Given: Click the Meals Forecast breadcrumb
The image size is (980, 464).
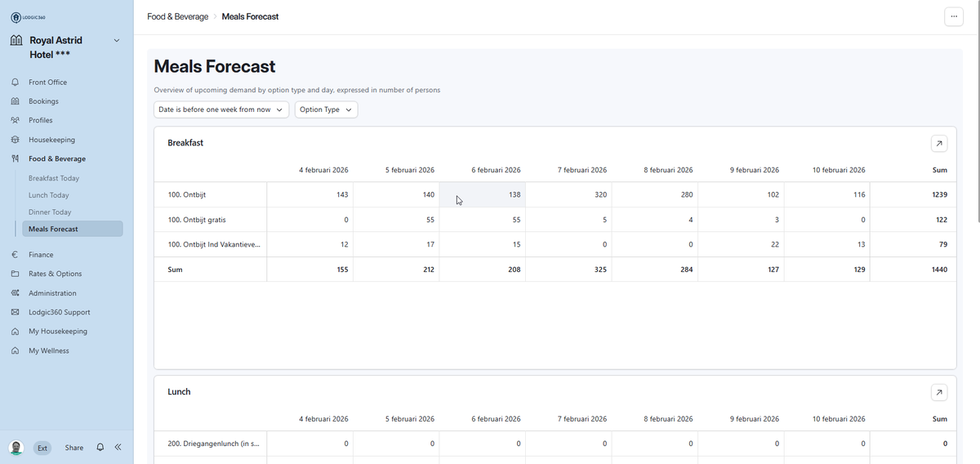Looking at the screenshot, I should click(x=250, y=16).
